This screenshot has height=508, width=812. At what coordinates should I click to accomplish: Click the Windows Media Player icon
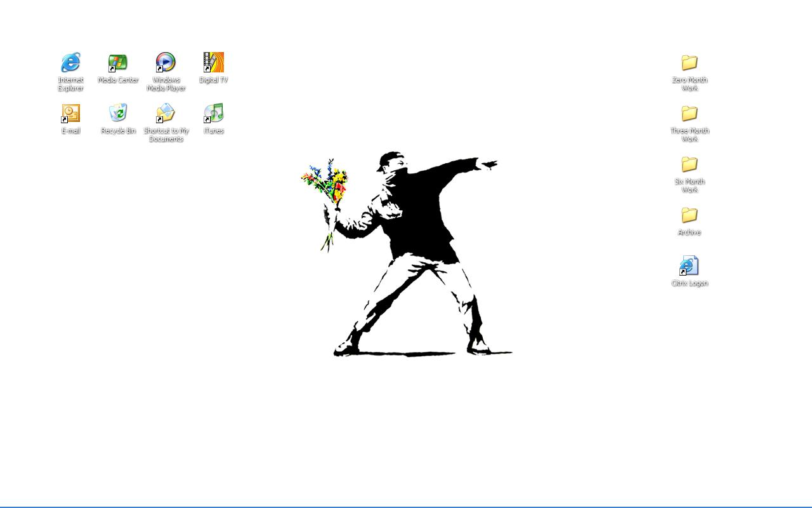tap(166, 63)
